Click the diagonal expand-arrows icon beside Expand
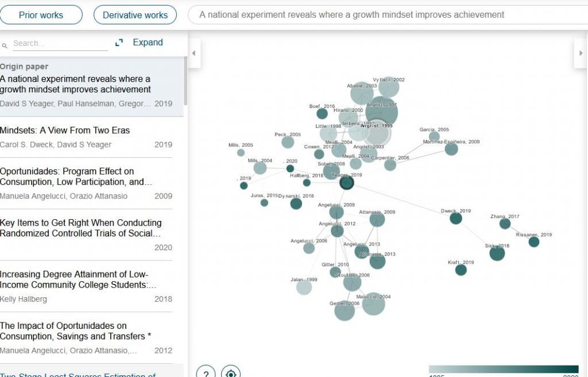Screen dimensions: 588x377 [119, 42]
